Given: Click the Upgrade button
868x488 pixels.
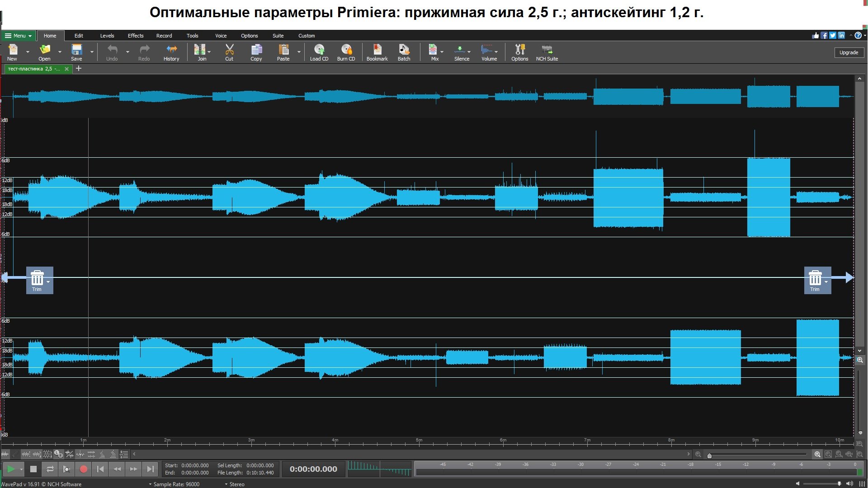Looking at the screenshot, I should 849,52.
